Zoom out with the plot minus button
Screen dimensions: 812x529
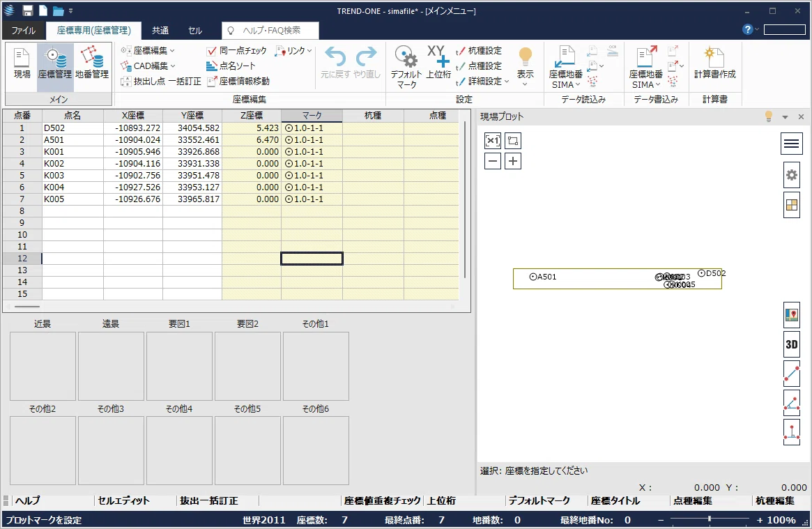click(493, 161)
